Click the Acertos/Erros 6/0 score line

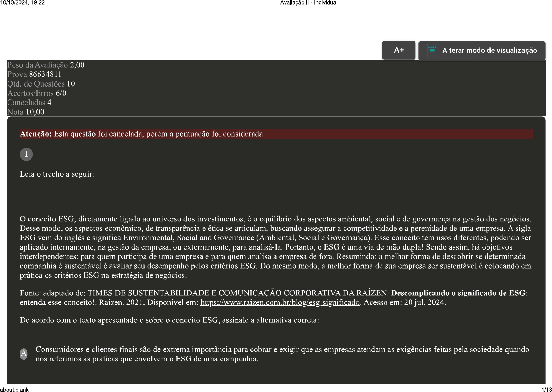click(36, 93)
